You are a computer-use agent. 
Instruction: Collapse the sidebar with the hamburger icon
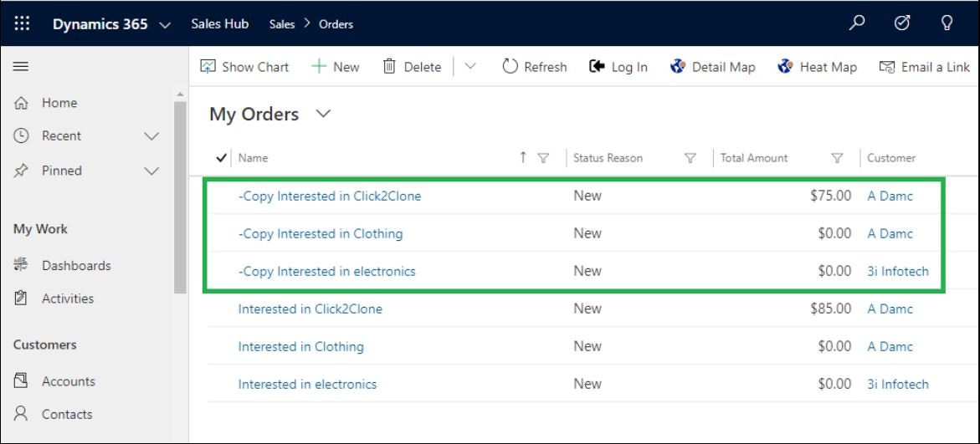[x=21, y=66]
